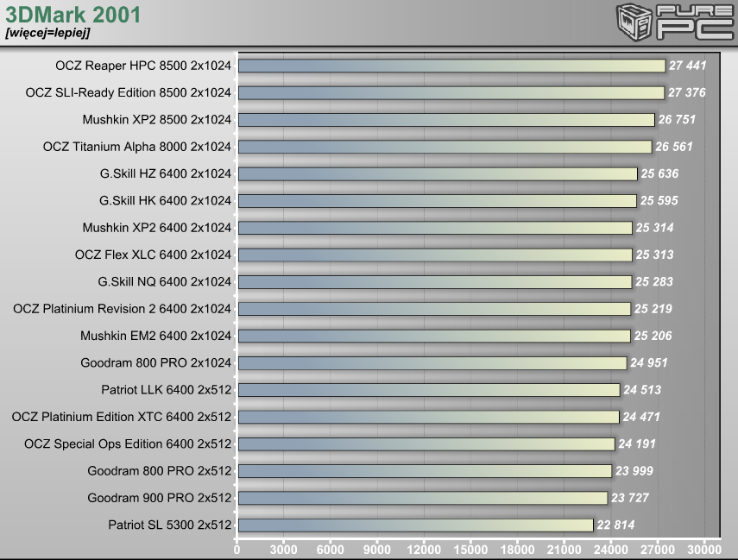Click the 'Goodram 800 PRO 2x1024' label

coord(155,362)
